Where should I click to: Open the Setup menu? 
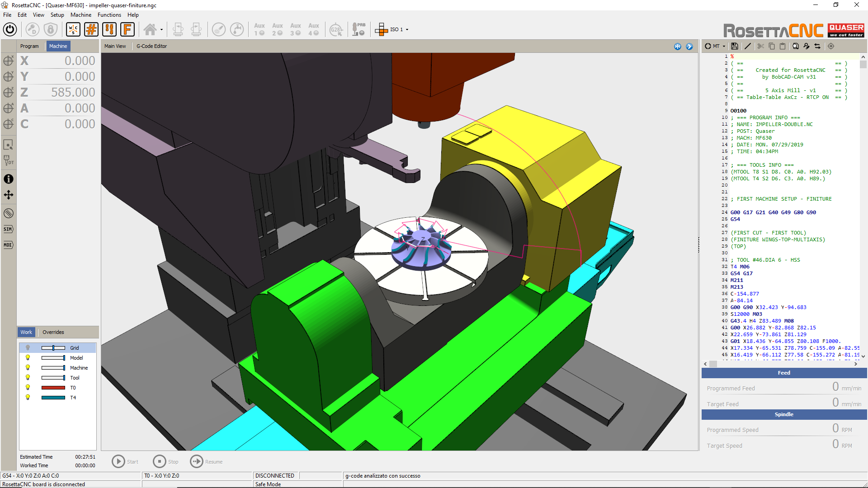57,15
